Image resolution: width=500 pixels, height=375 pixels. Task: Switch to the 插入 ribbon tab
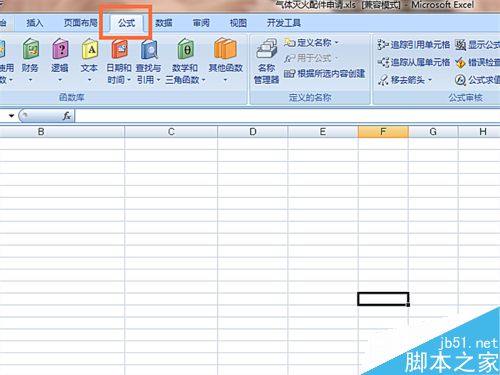(35, 23)
